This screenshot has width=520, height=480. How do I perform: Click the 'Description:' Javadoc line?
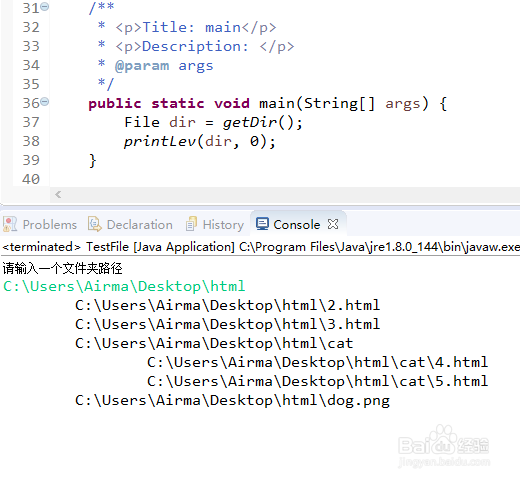(x=205, y=46)
